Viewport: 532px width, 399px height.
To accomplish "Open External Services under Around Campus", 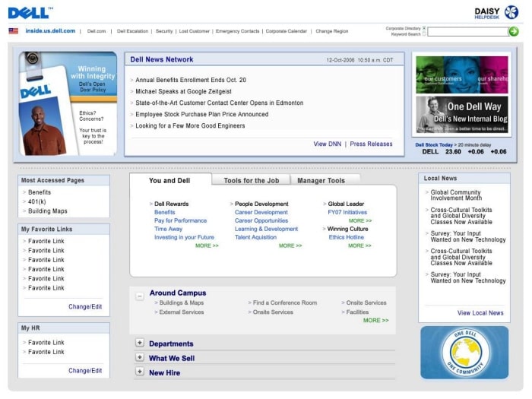I will pyautogui.click(x=181, y=312).
